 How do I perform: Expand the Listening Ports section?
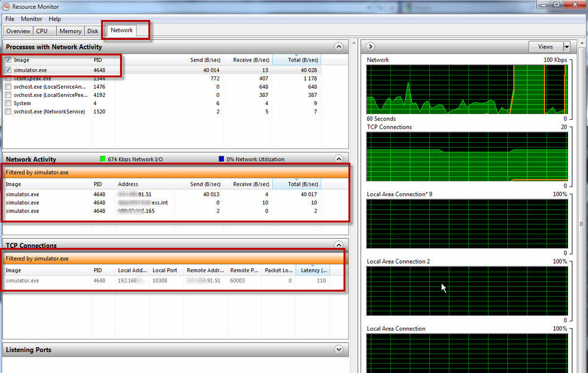coord(339,350)
